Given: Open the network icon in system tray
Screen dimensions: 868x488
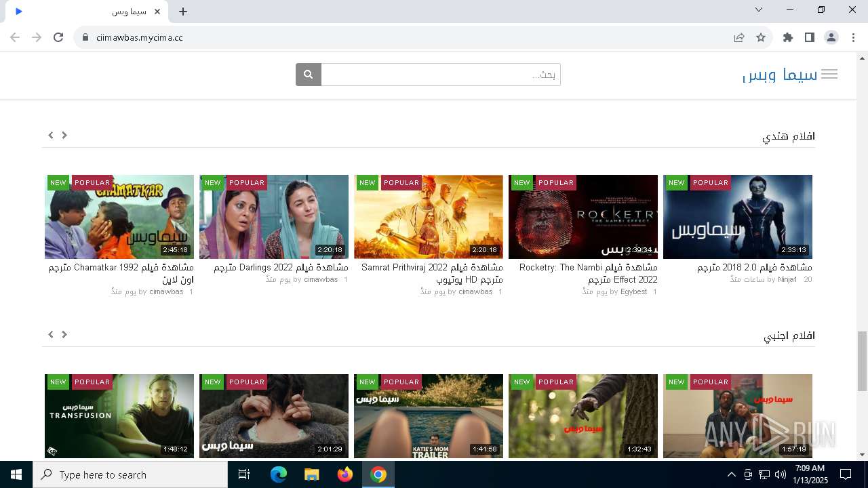Looking at the screenshot, I should tap(764, 474).
